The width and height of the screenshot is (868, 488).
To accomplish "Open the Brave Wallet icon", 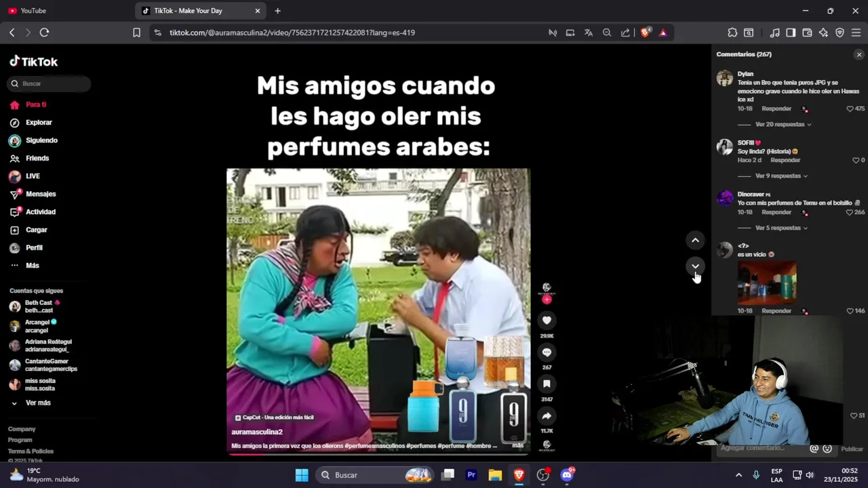I will [807, 33].
